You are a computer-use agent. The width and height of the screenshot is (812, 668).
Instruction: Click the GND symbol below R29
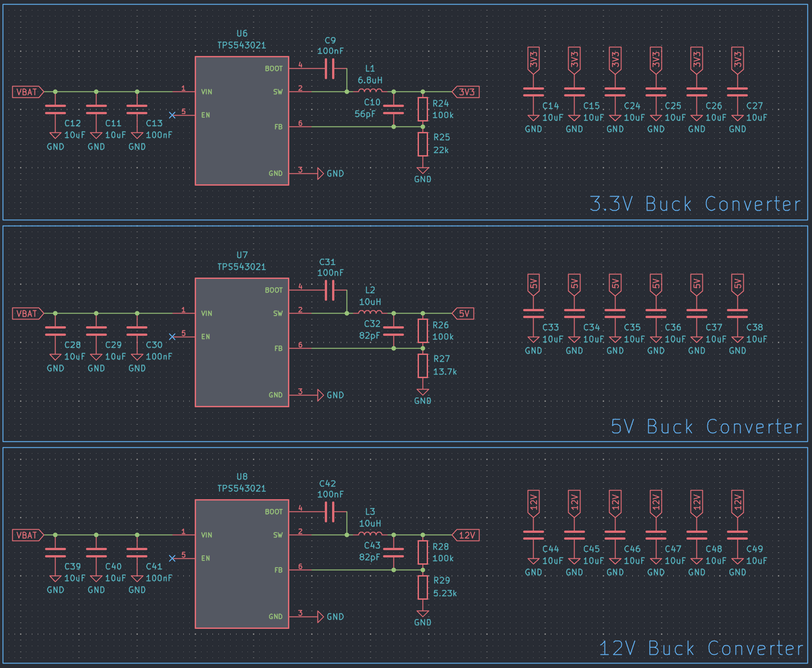click(423, 613)
